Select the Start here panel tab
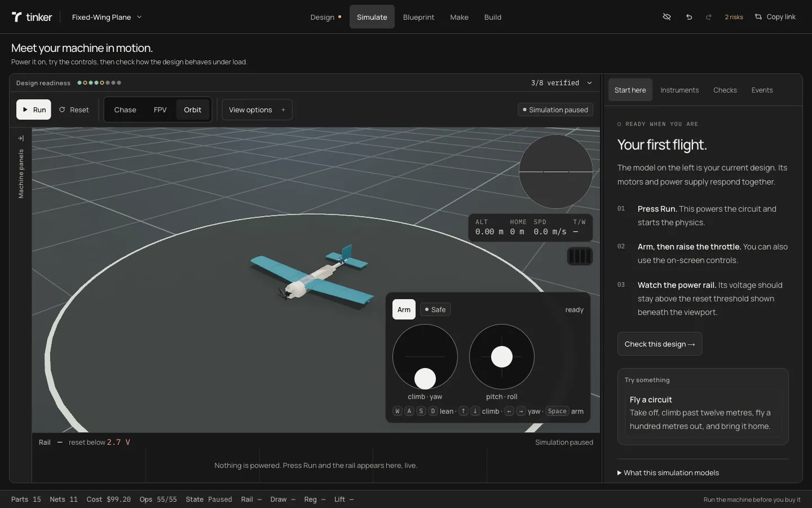Viewport: 812px width, 508px height. (x=630, y=90)
